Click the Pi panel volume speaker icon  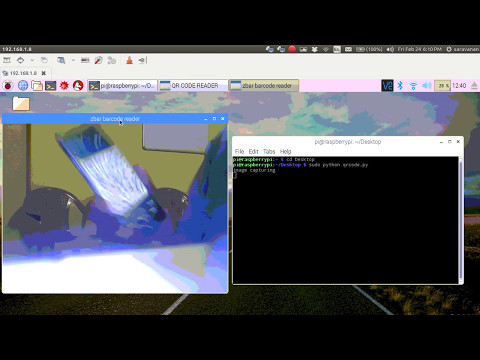click(427, 86)
